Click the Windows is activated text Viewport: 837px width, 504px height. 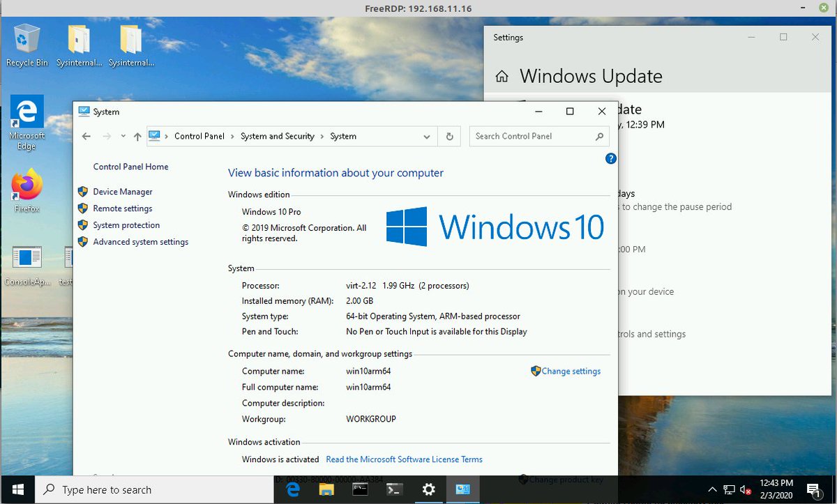[280, 459]
